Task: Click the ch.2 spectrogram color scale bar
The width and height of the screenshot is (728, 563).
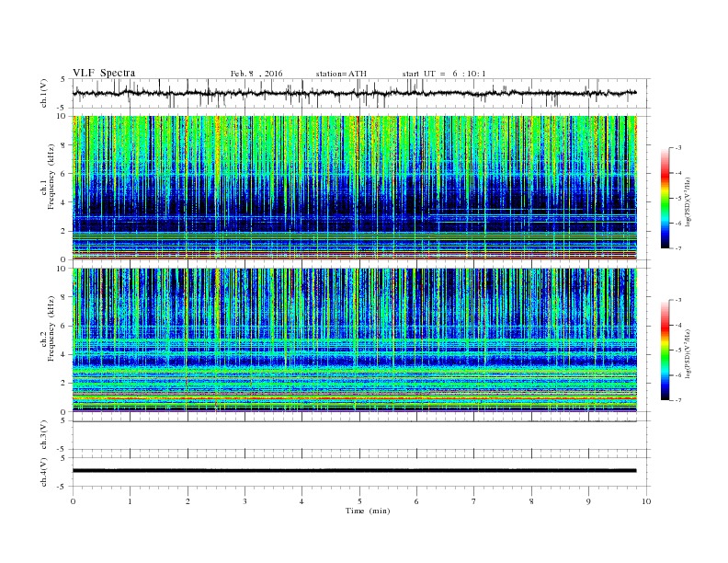Action: coord(665,350)
